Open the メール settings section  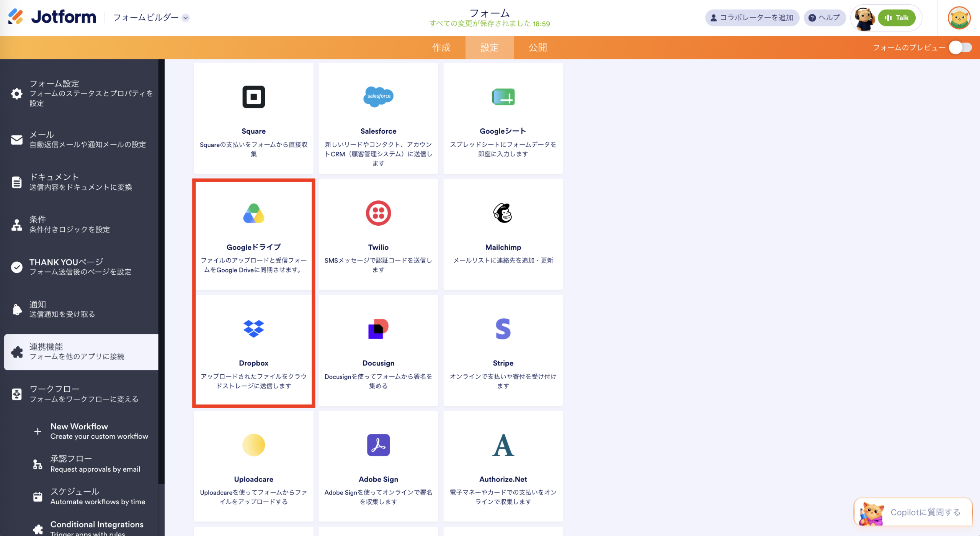point(81,140)
